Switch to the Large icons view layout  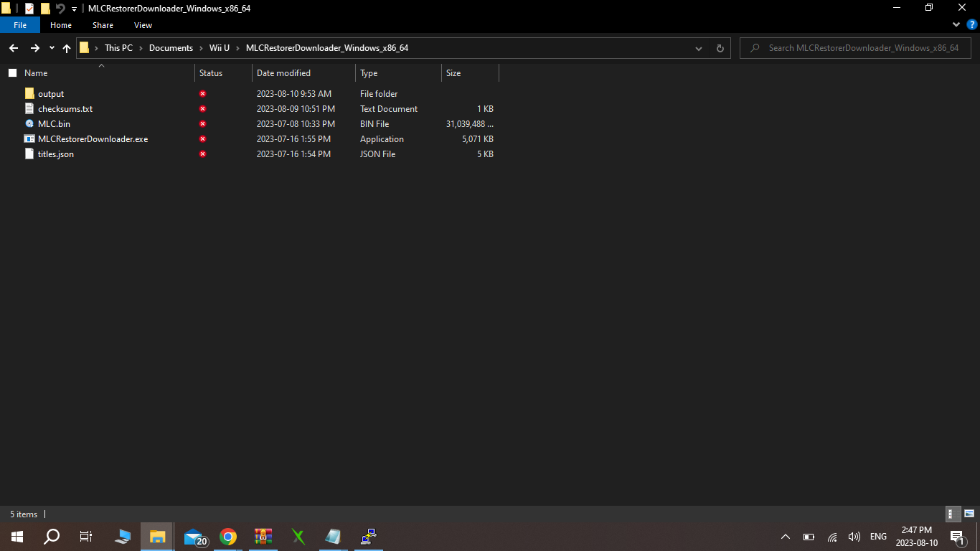969,514
